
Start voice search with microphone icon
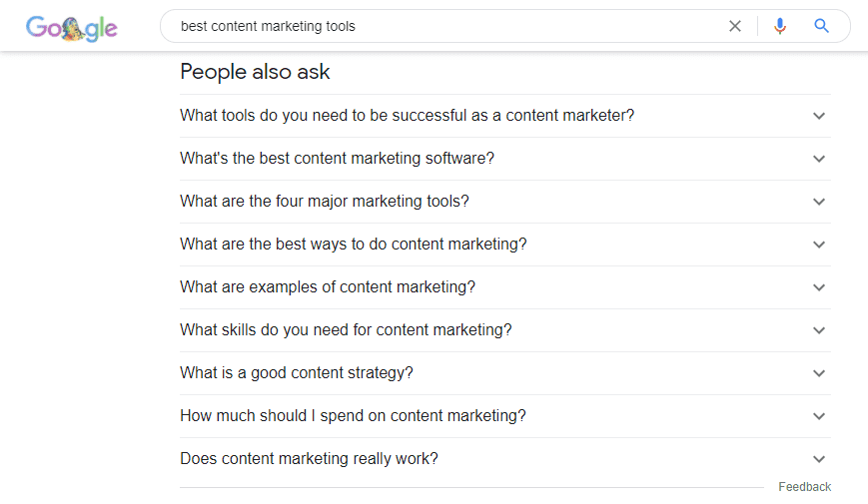[x=779, y=26]
